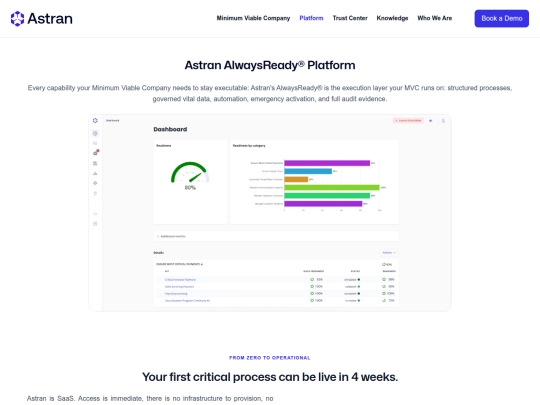Open the Trust Center page
The image size is (540, 405).
(350, 18)
